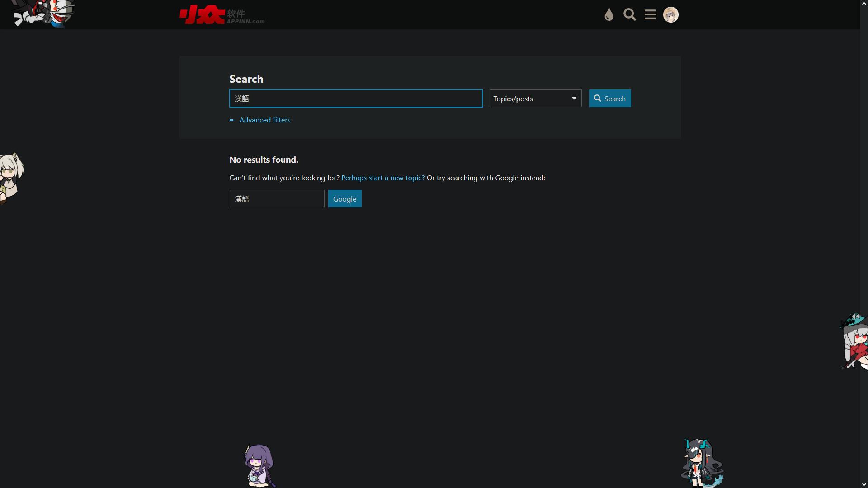868x488 pixels.
Task: Click the scrollbar up arrow
Action: coord(863,3)
